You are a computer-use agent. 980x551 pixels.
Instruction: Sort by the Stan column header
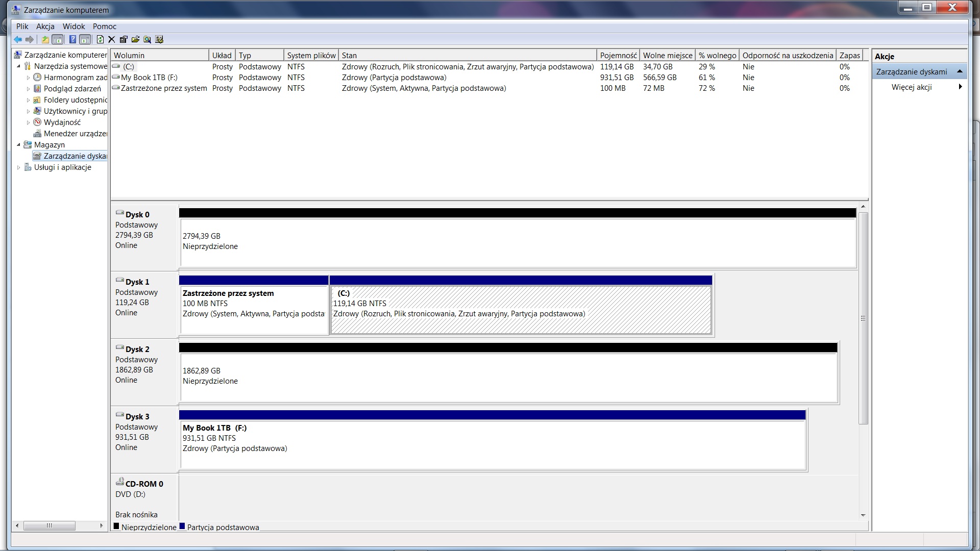coord(468,55)
